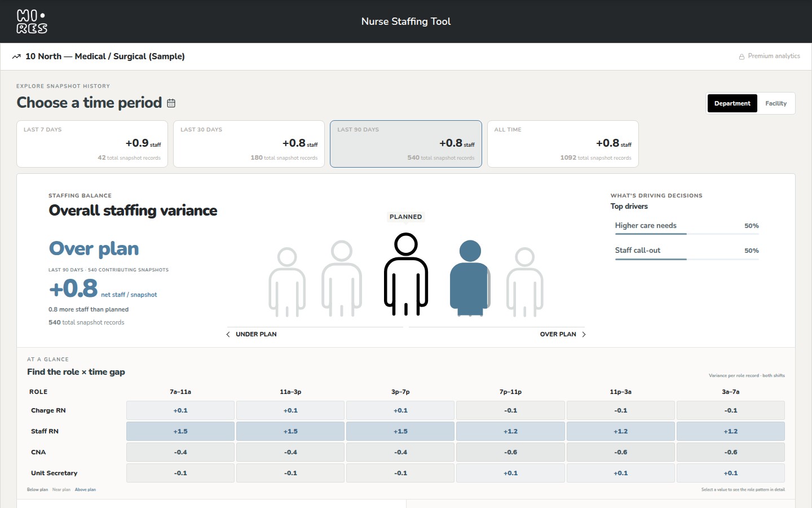Click the blue filled person figure
Viewport: 812px width, 508px height.
[470, 277]
